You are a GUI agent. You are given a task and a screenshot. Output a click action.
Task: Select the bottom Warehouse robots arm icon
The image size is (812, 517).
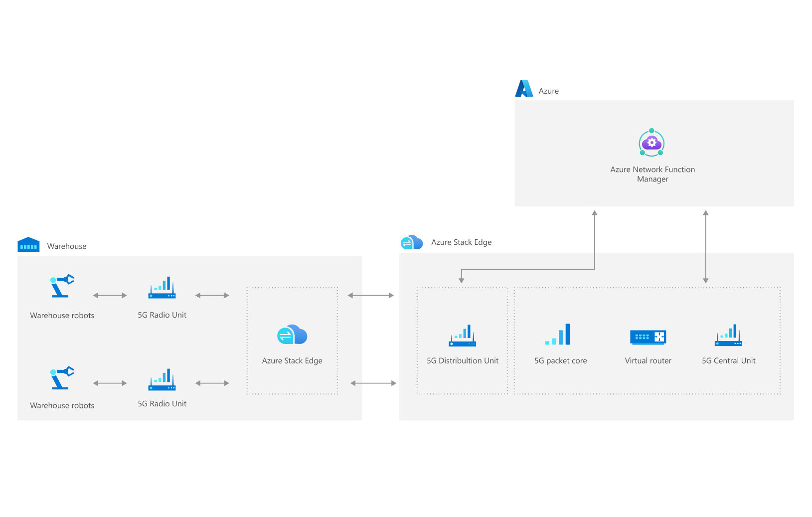[x=62, y=378]
